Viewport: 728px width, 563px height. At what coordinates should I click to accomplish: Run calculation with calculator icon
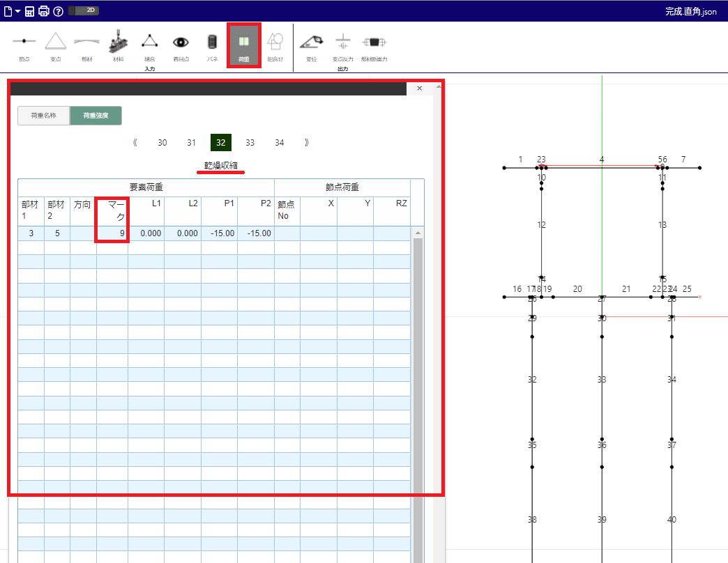click(x=30, y=11)
